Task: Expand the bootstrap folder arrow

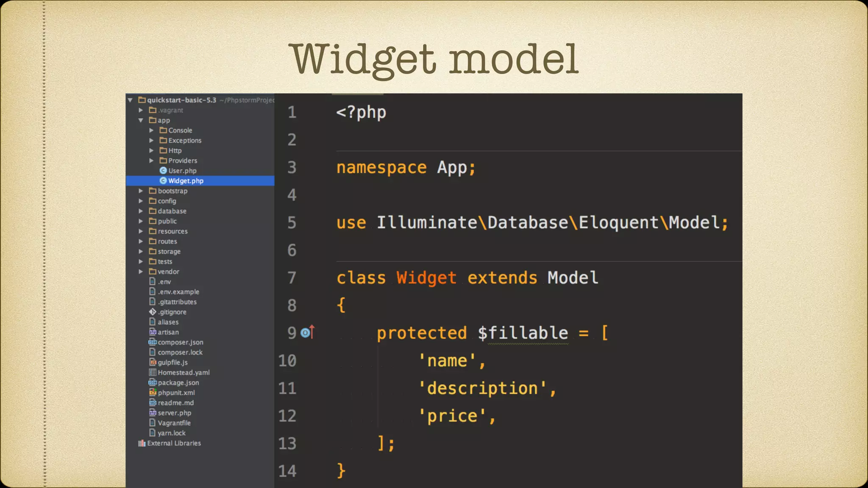Action: [141, 191]
